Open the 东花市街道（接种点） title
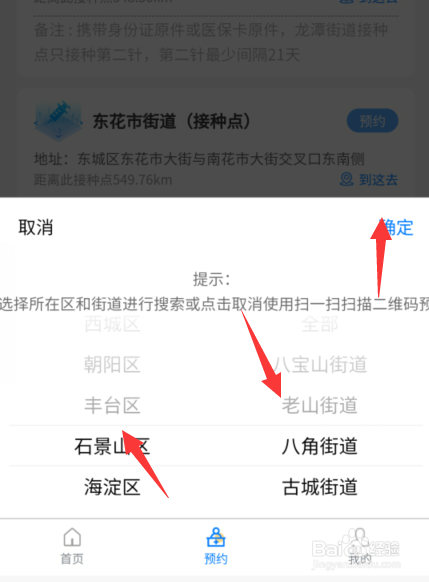The image size is (429, 582). pos(171,121)
